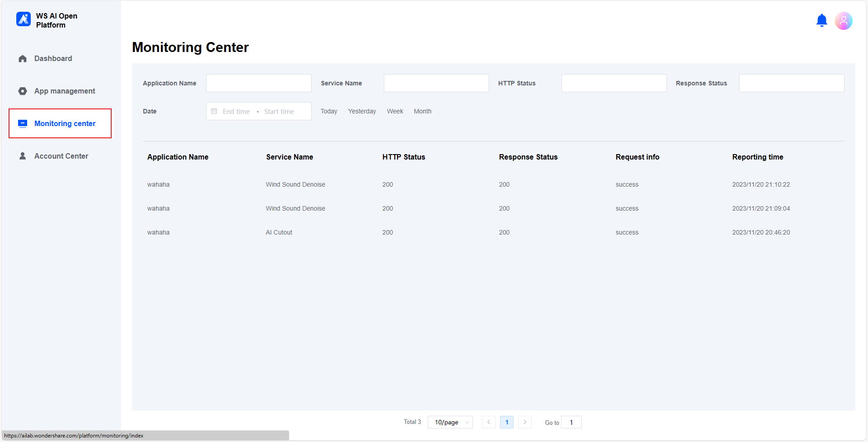Click the Monitoring center monitor icon
Image resolution: width=868 pixels, height=442 pixels.
pyautogui.click(x=23, y=123)
